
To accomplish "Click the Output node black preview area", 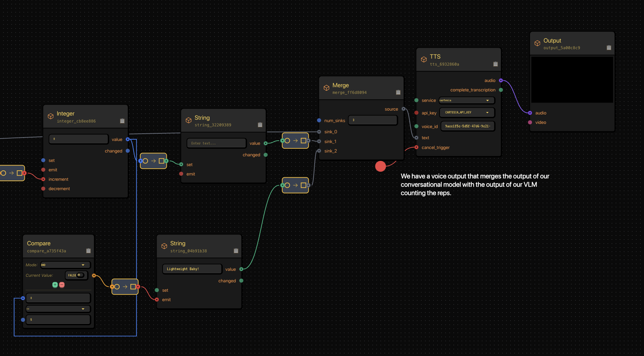I will 572,80.
